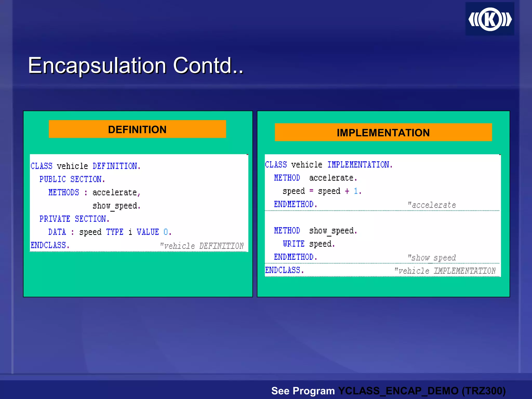
Task: Click the 'METHOD accelerate.' line
Action: pyautogui.click(x=316, y=178)
